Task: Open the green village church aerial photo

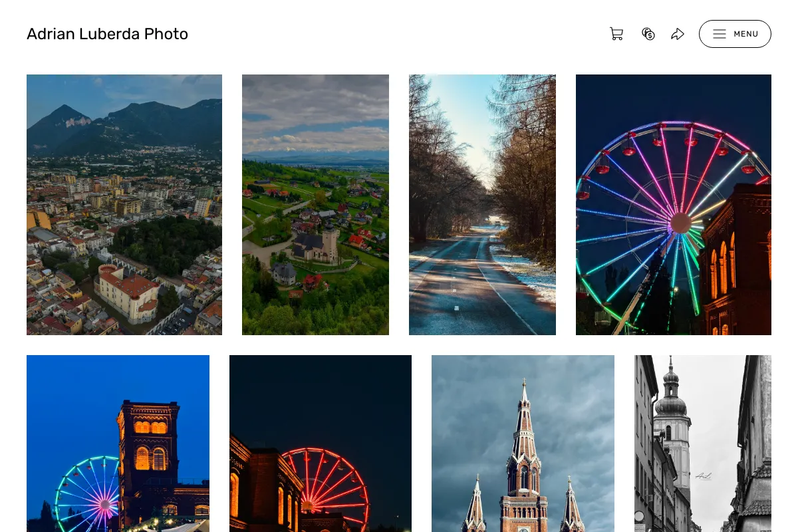Action: click(x=315, y=205)
